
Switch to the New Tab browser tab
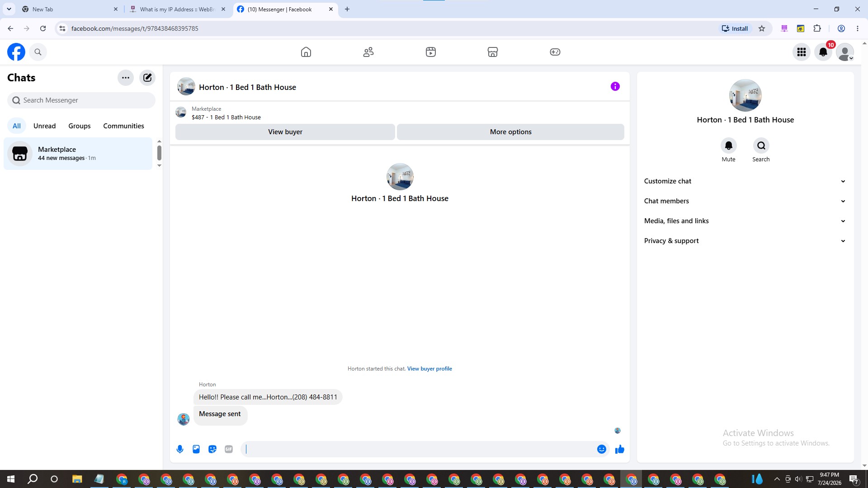click(x=70, y=9)
